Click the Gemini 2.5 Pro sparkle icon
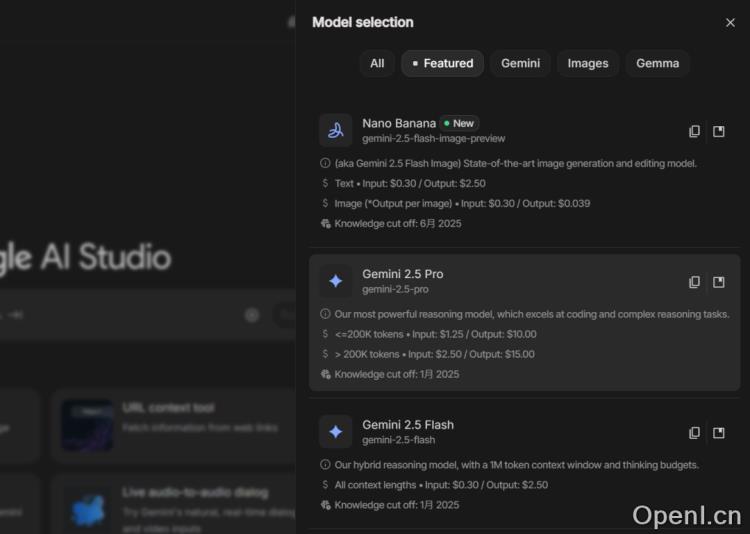This screenshot has height=534, width=750. 336,281
